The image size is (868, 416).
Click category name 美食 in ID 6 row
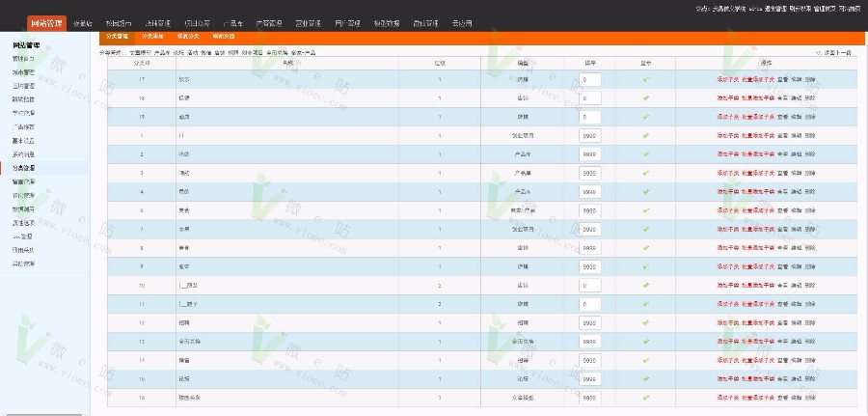(x=183, y=211)
